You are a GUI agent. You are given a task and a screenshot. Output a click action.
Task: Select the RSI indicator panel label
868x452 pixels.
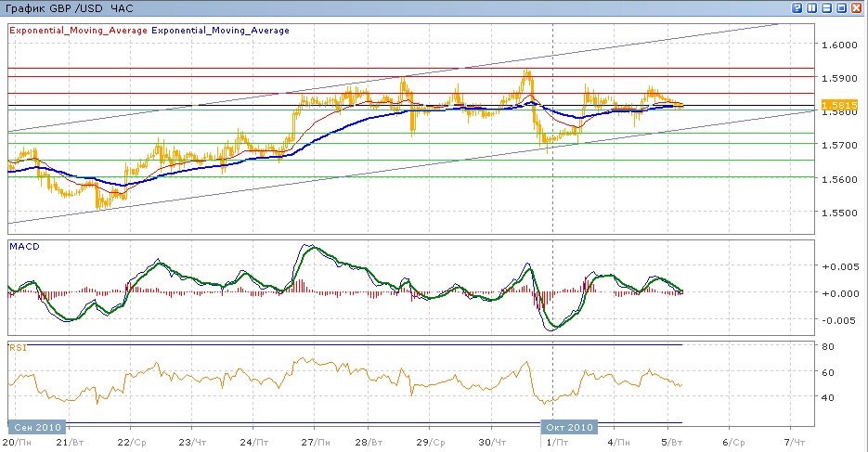17,348
